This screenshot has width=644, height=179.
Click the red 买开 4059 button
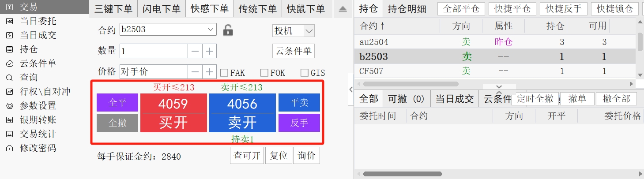pos(173,113)
